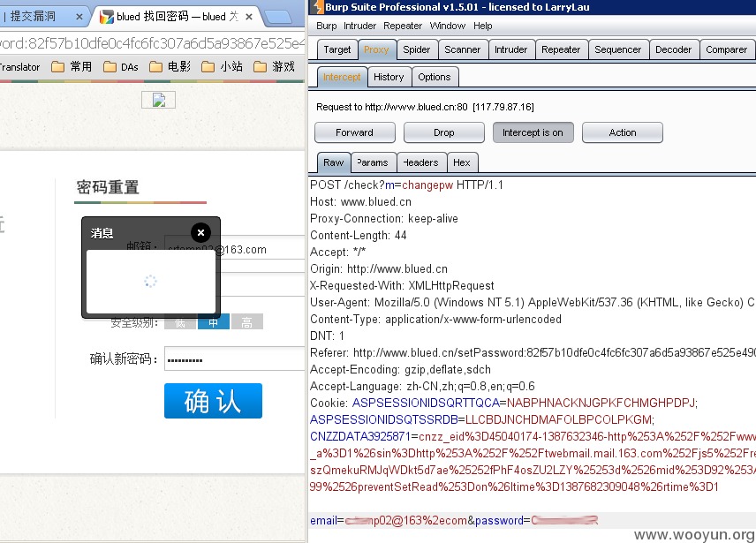Drop the intercepted request

(444, 132)
